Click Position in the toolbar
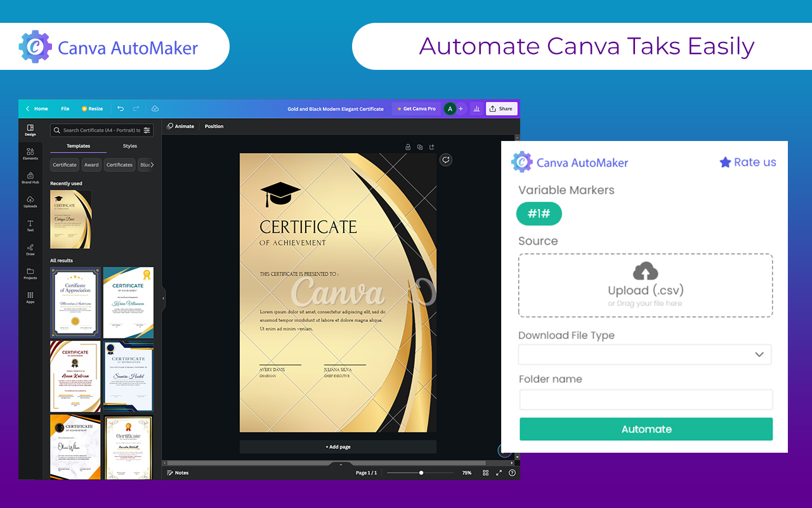The image size is (812, 508). coord(214,126)
